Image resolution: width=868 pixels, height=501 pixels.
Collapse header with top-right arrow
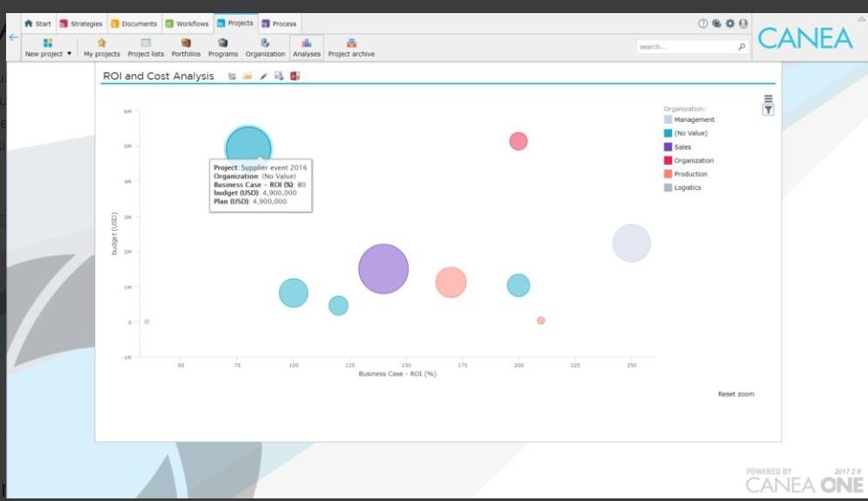861,19
